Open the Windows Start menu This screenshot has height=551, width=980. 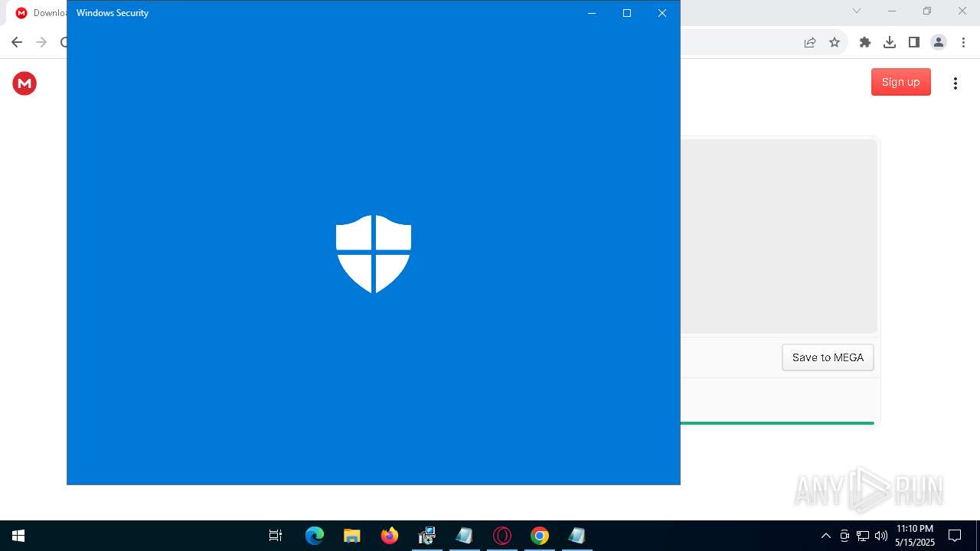pos(18,536)
